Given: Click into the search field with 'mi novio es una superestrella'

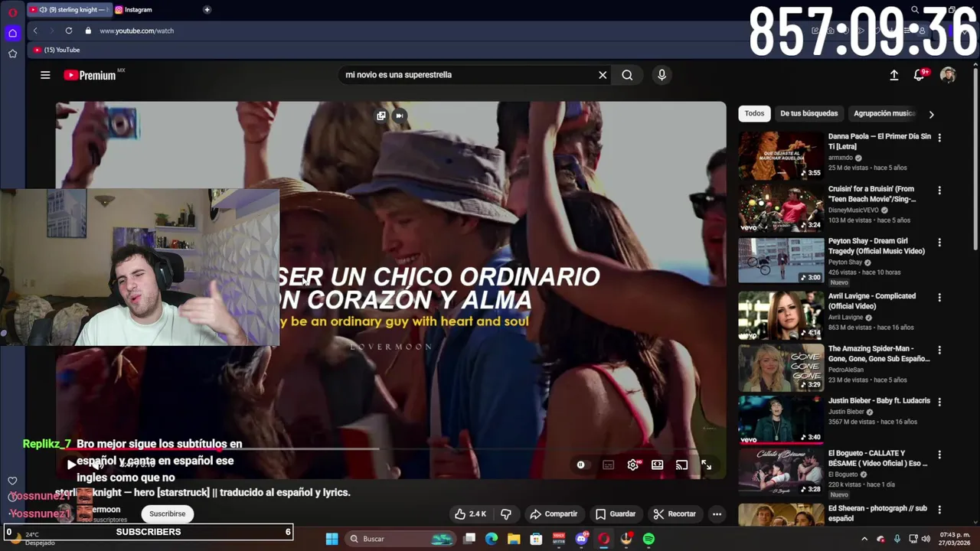Looking at the screenshot, I should click(467, 75).
